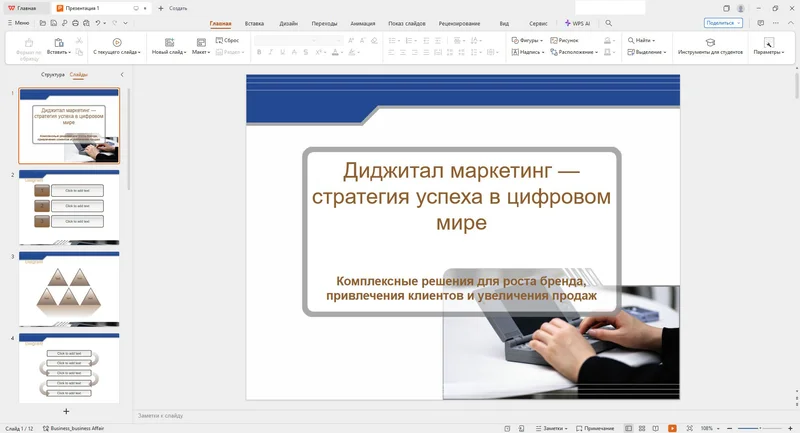Insert Фигуры shapes
800x433 pixels.
click(x=527, y=40)
